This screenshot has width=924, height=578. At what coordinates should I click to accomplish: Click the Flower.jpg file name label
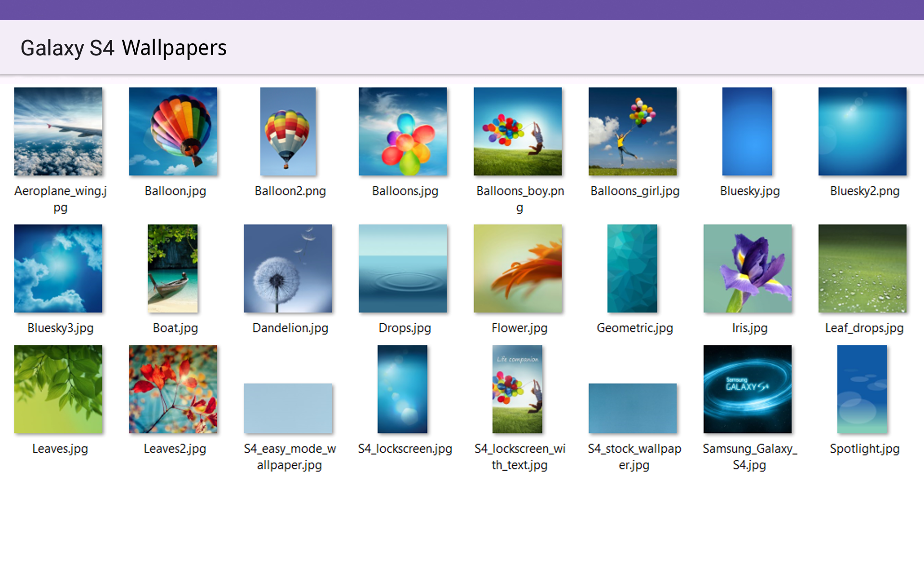520,328
